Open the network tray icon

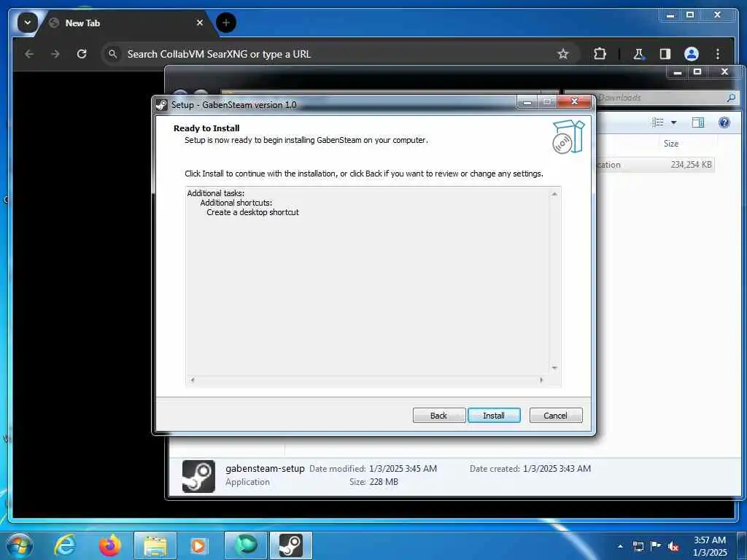(x=638, y=546)
